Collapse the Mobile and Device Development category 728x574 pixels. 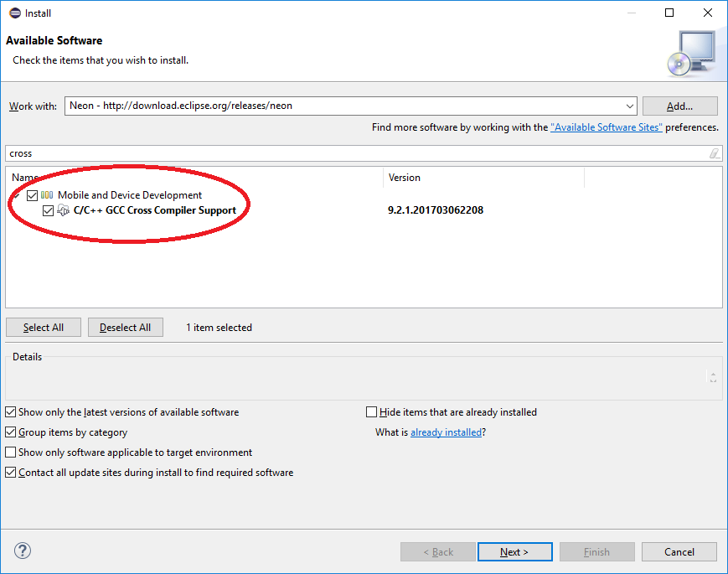click(17, 195)
